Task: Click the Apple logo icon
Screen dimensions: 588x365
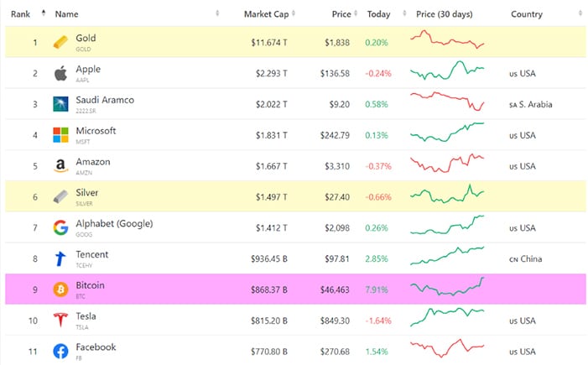Action: pos(60,73)
